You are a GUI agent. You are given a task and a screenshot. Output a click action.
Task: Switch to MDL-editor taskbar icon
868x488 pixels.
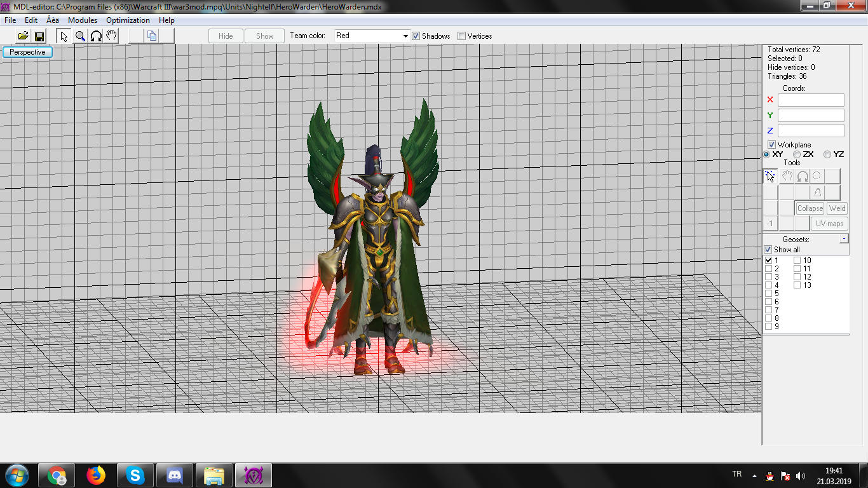254,475
